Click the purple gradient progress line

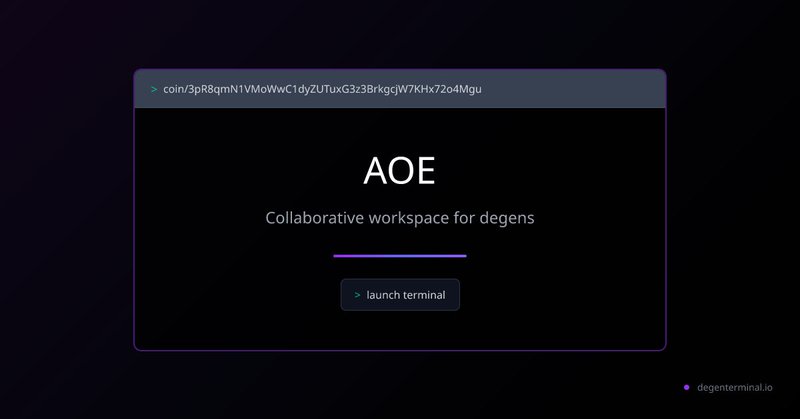point(400,256)
